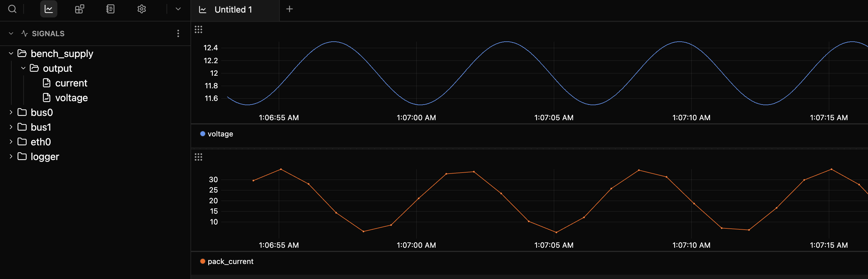Click the Untitled 1 tab chart icon
This screenshot has height=279, width=868.
tap(202, 10)
